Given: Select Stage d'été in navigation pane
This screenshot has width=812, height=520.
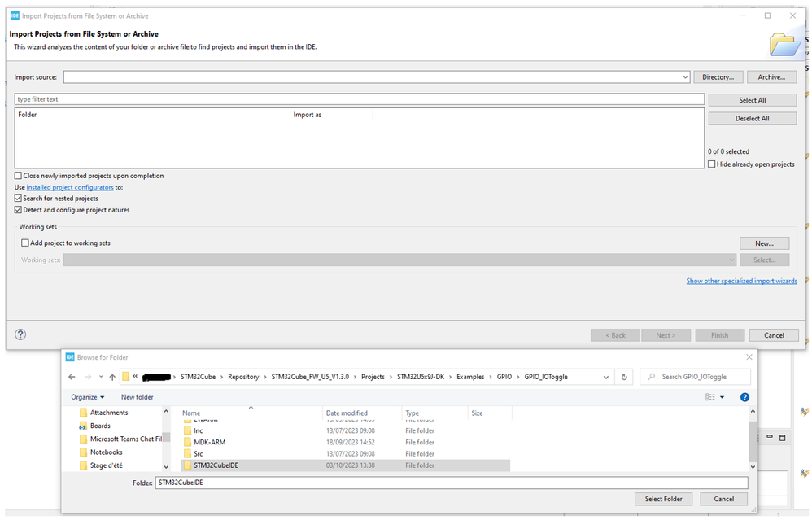Looking at the screenshot, I should point(106,465).
